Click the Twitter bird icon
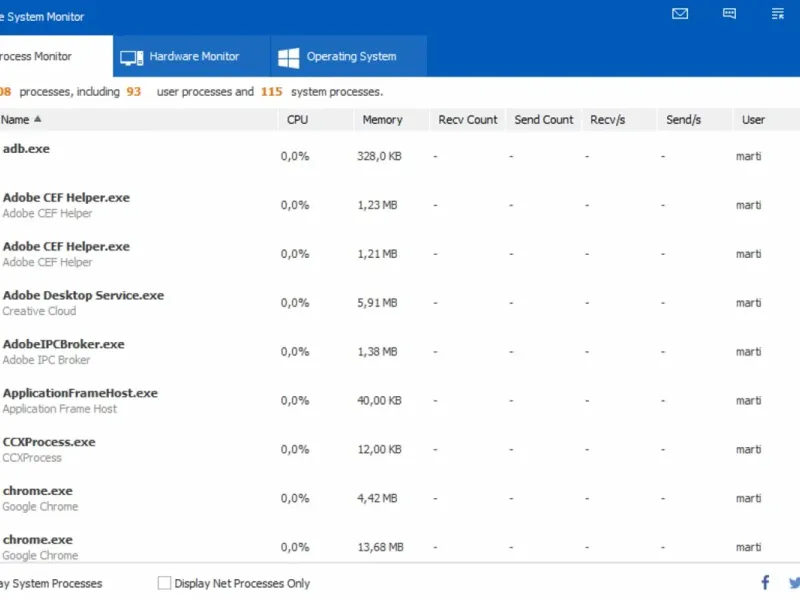The height and width of the screenshot is (600, 800). click(794, 582)
